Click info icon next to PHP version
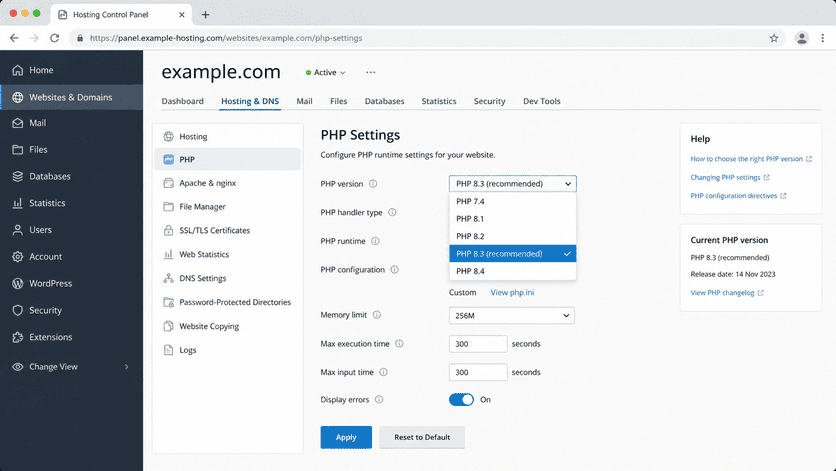Viewport: 836px width, 471px height. (x=373, y=183)
